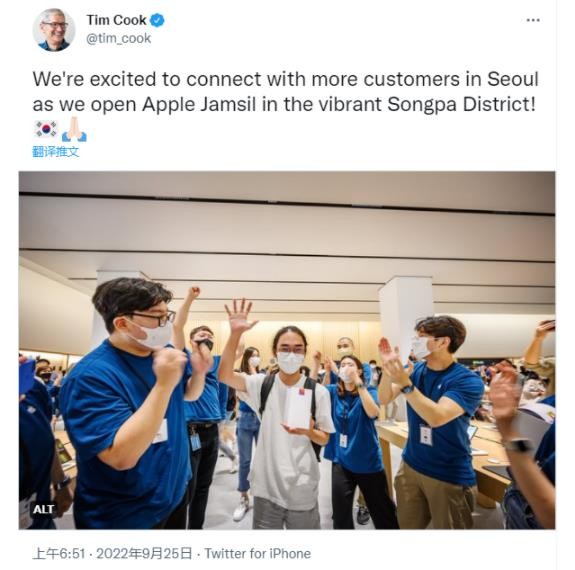Open the Twitter for iPhone source link
Image resolution: width=575 pixels, height=570 pixels.
tap(257, 553)
